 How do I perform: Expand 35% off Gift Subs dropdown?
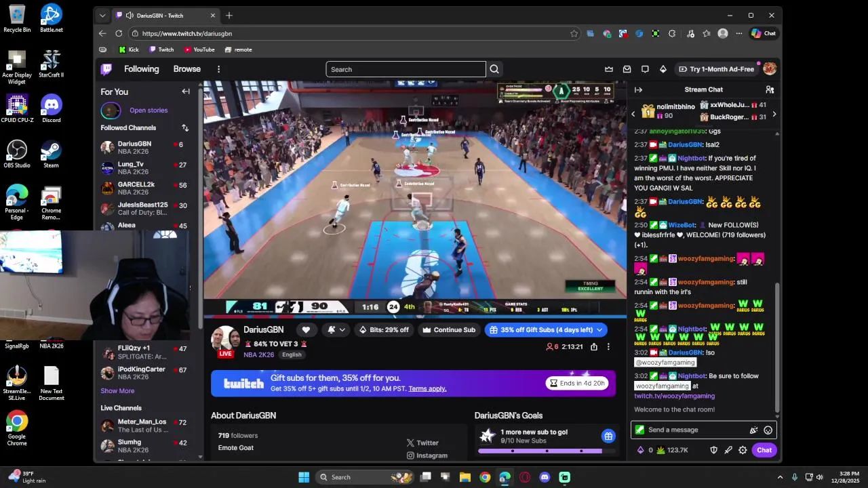pyautogui.click(x=599, y=329)
